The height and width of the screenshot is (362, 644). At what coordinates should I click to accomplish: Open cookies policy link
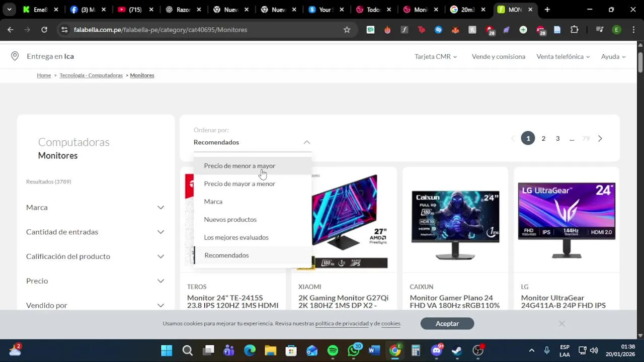point(391,324)
